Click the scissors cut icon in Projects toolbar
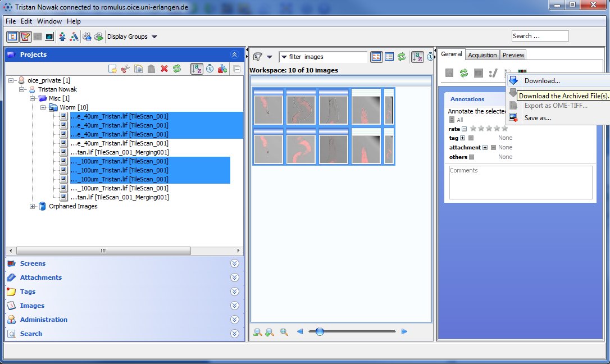The image size is (610, 364). 125,69
